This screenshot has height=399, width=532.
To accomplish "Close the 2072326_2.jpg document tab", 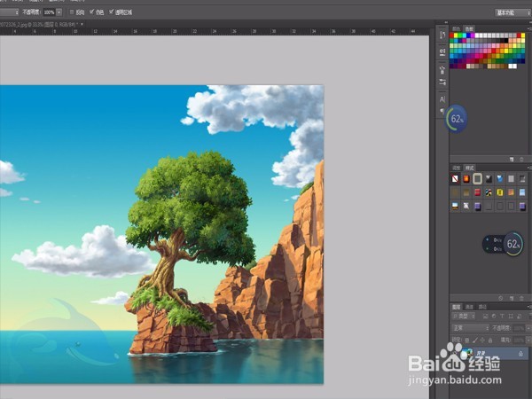I will coord(82,25).
